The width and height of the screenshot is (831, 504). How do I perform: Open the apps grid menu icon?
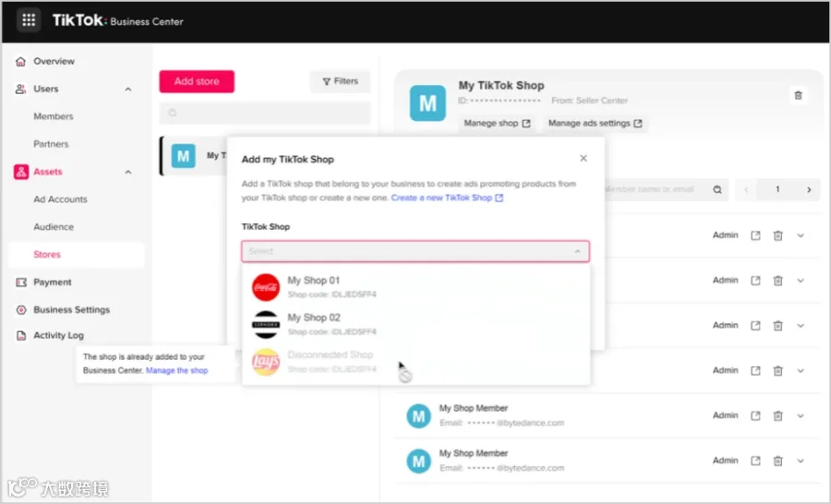[29, 20]
